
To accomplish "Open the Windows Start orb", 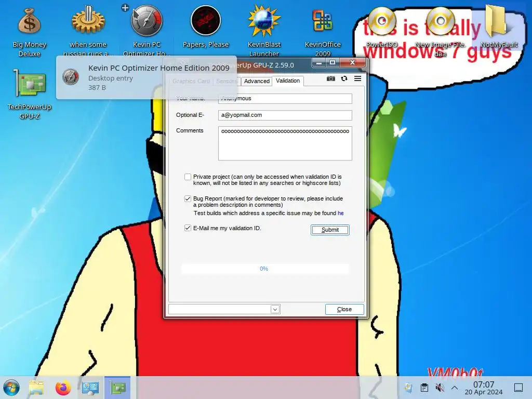I will [11, 388].
